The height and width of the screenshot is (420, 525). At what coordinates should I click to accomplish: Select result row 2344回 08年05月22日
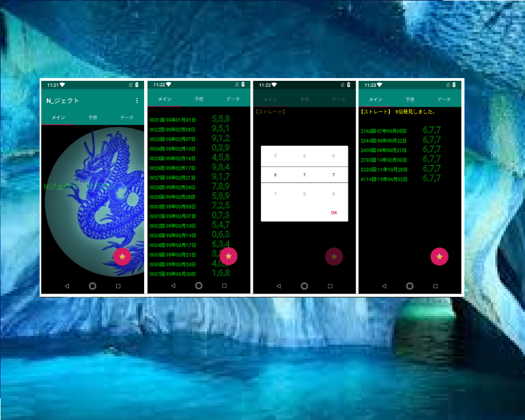point(401,140)
